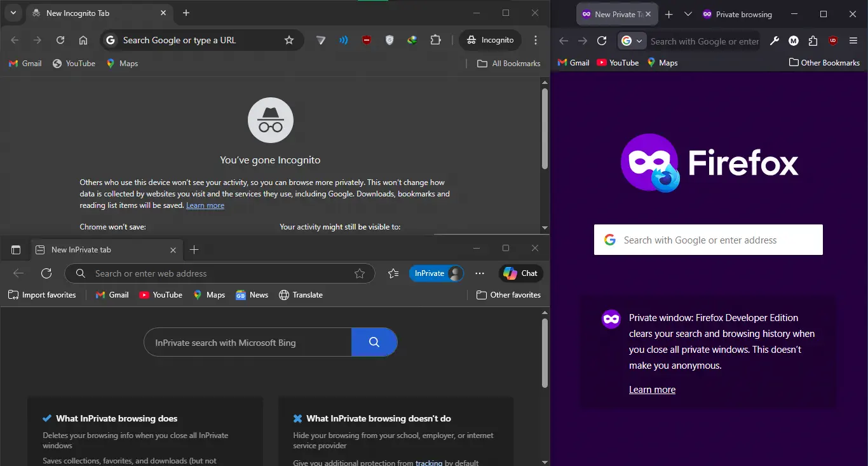Click the red adblocker shield in Chrome toolbar
The image size is (868, 466).
tap(367, 40)
